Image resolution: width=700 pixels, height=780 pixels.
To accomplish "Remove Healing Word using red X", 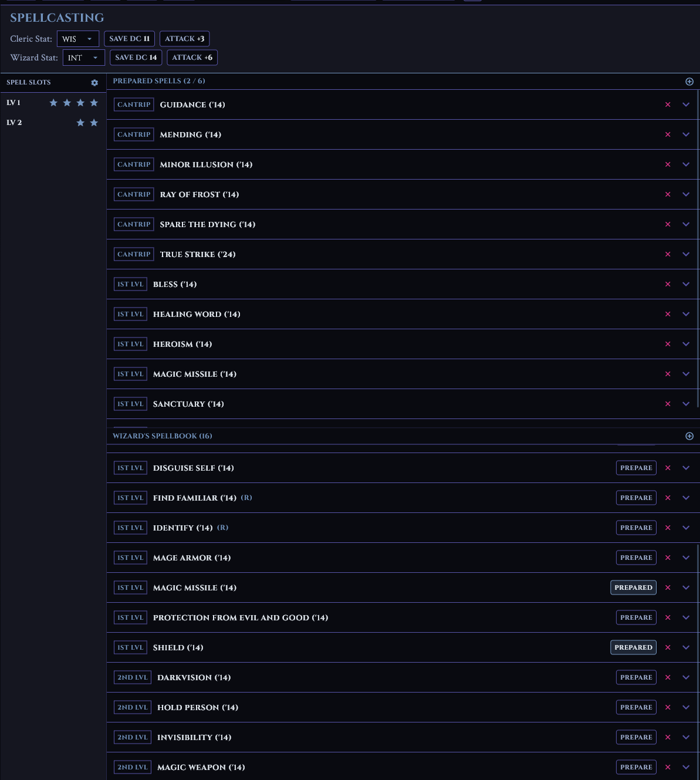I will (x=668, y=314).
